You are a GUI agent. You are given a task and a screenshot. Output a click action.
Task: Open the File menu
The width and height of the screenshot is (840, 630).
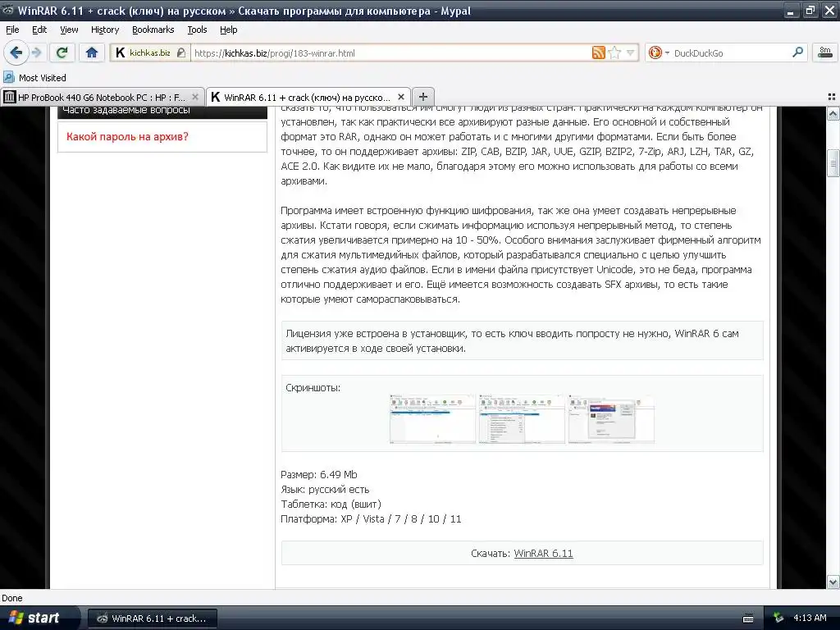pos(12,30)
